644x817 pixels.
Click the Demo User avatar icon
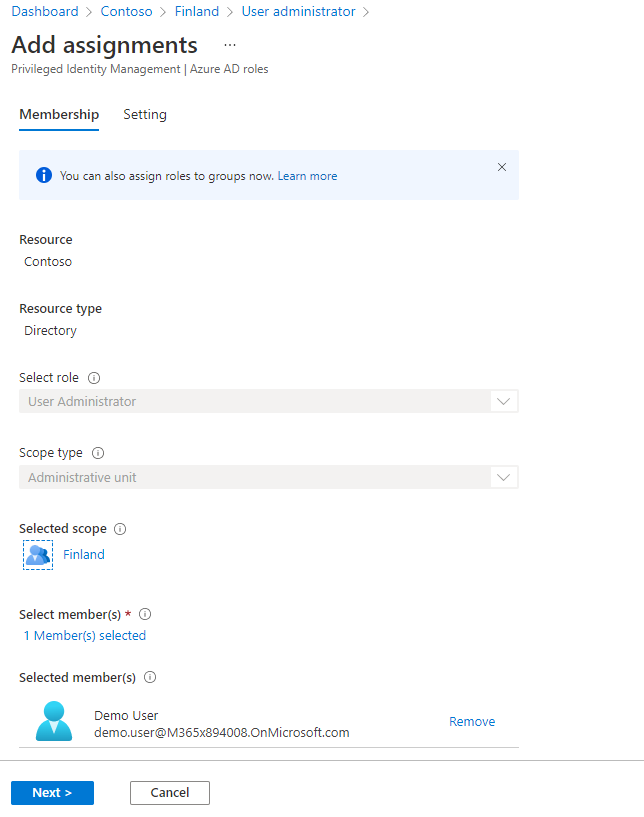point(53,721)
